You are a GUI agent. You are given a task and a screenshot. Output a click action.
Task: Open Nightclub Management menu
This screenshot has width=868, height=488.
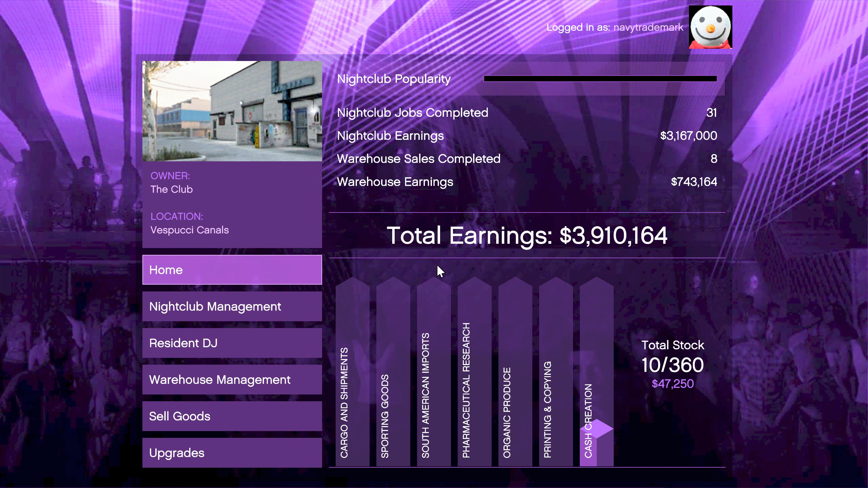coord(232,307)
